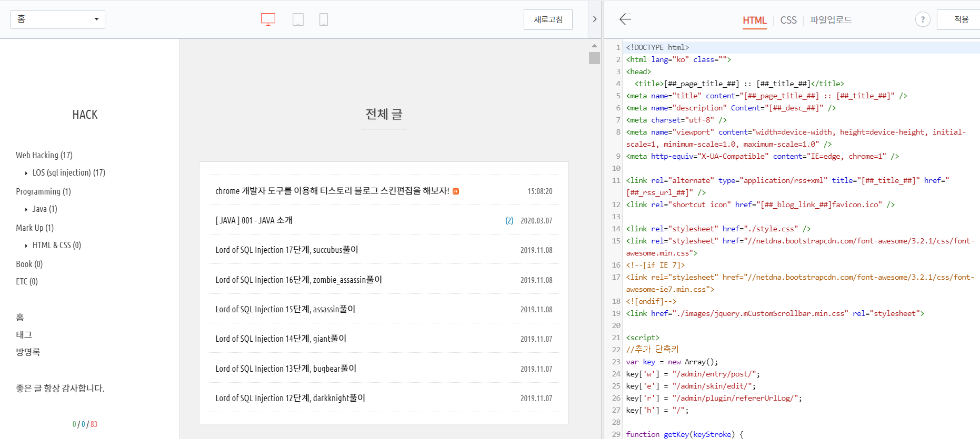Viewport: 980px width, 439px height.
Task: Switch to tablet preview mode icon
Action: click(x=298, y=19)
